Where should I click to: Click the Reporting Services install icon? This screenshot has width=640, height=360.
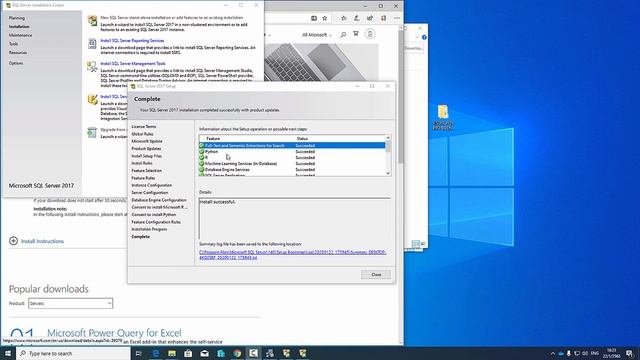click(93, 43)
